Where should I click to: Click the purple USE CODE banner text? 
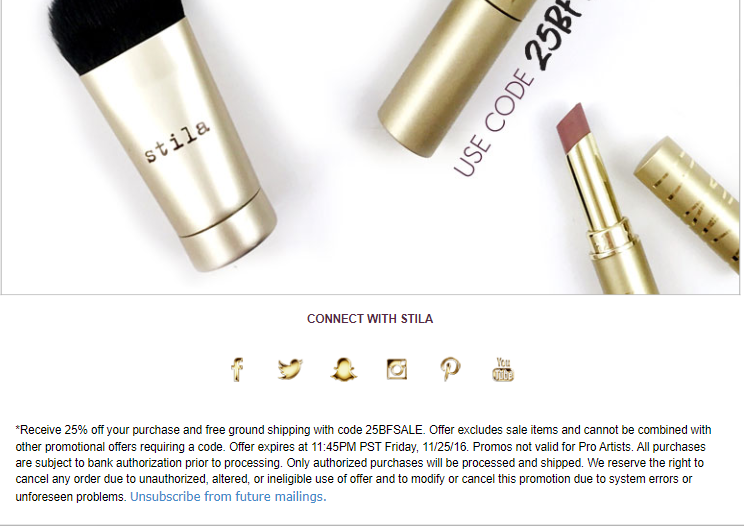coord(492,125)
